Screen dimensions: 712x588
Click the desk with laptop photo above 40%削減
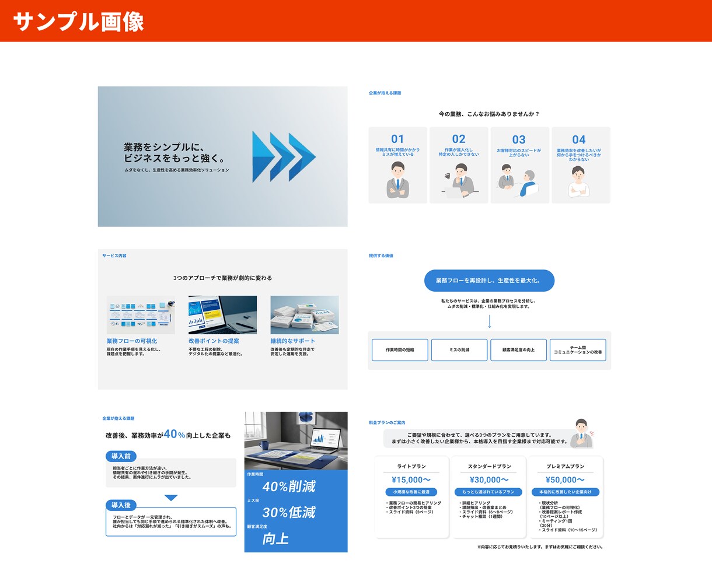click(296, 441)
